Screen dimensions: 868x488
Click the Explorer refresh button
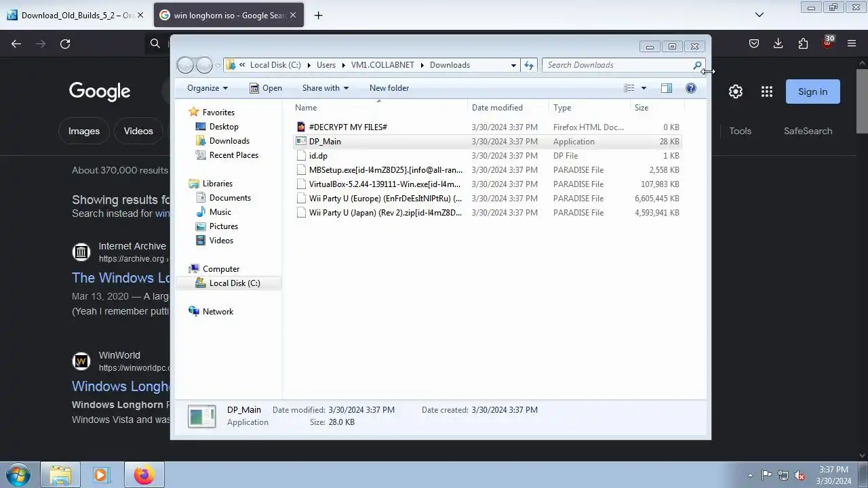tap(529, 65)
